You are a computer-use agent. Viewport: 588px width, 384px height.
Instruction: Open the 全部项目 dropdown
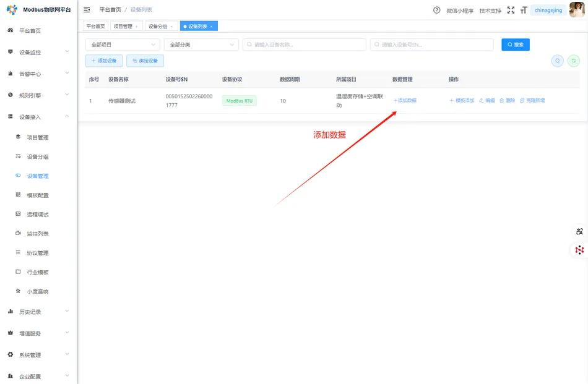tap(122, 45)
